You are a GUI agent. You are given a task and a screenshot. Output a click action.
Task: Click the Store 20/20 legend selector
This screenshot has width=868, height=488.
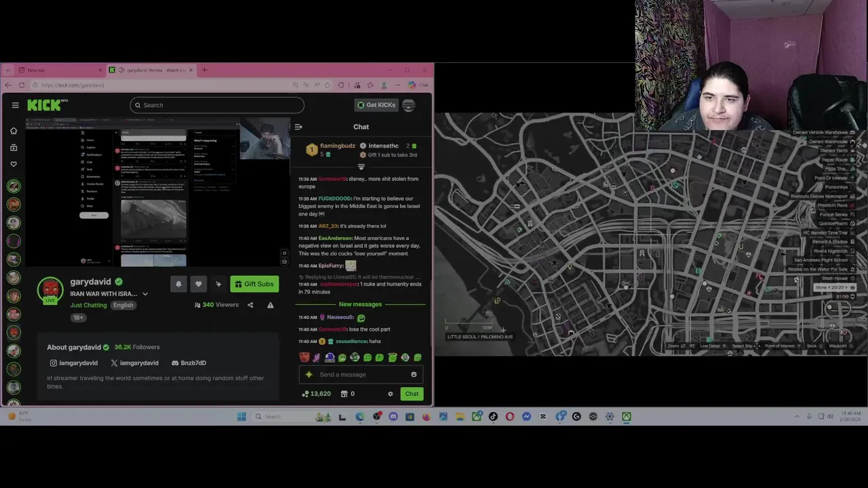835,287
